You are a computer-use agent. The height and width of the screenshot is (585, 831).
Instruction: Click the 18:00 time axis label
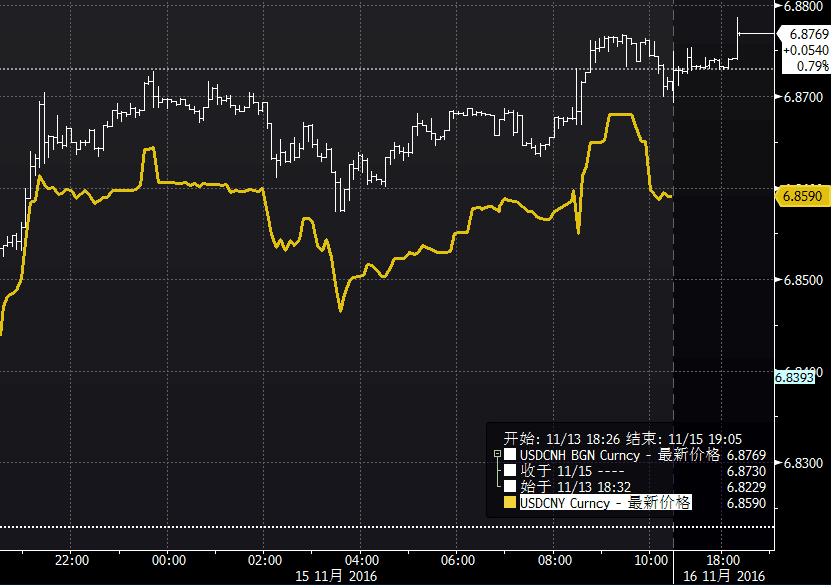pos(723,559)
